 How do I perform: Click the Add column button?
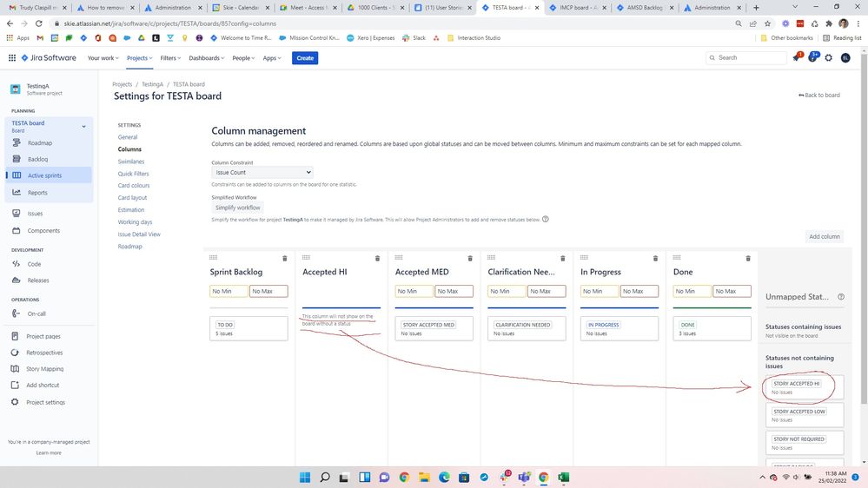coord(825,236)
